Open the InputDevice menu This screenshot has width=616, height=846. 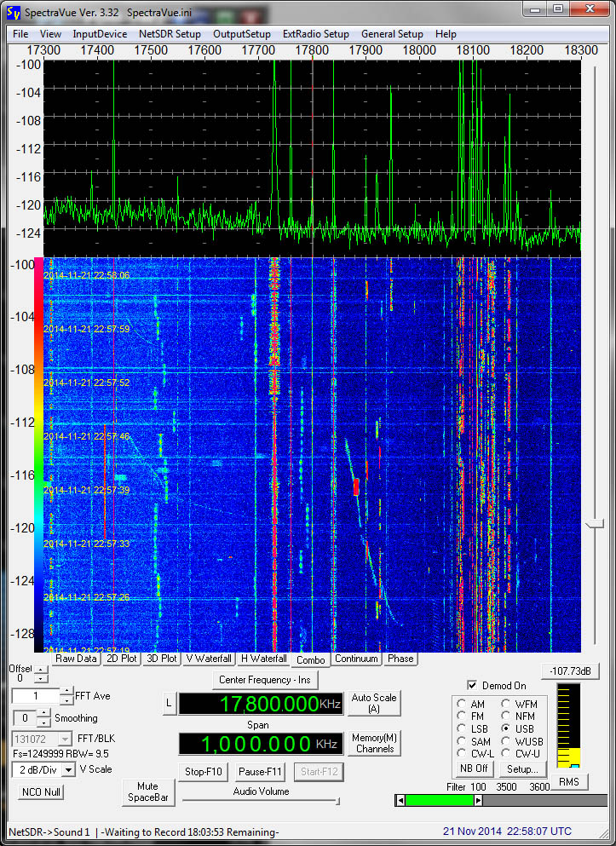point(100,34)
